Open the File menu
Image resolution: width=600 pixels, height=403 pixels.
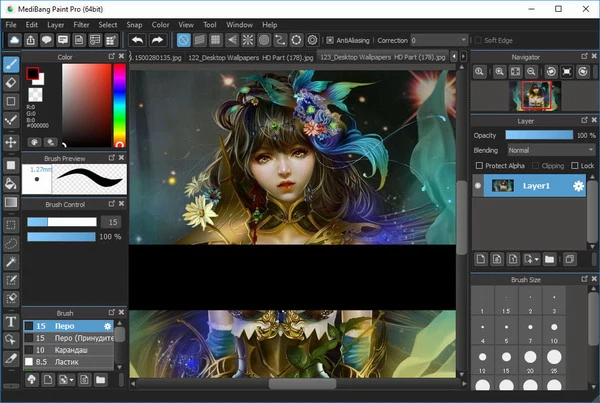click(x=11, y=25)
